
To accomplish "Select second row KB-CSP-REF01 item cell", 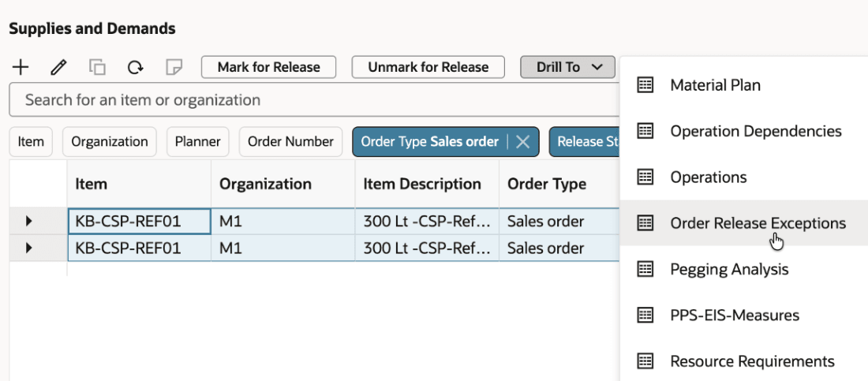I will click(x=139, y=248).
